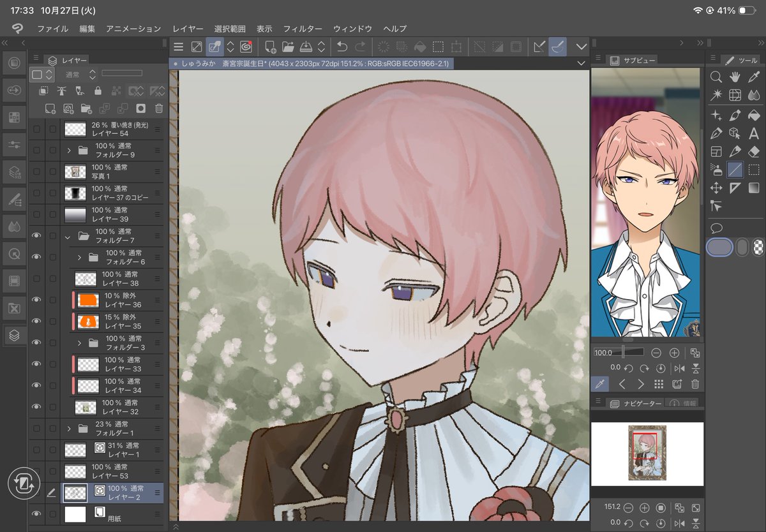Select the Auto select magic wand tool
766x532 pixels.
(x=716, y=96)
